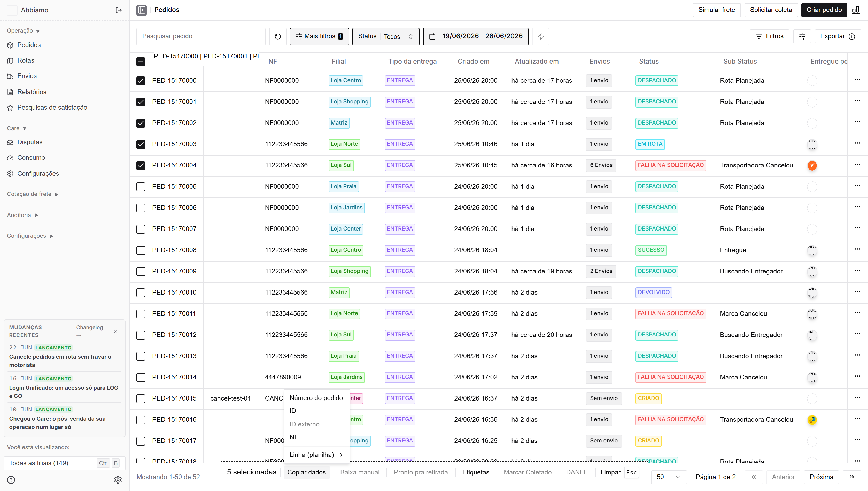Click the Criar pedido button

(x=824, y=10)
